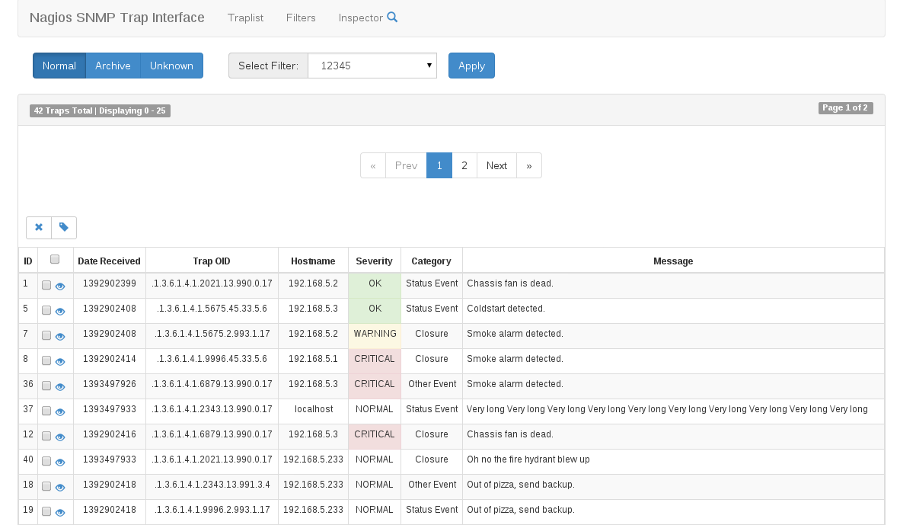
Task: Check the box for trap ID 36
Action: point(46,386)
